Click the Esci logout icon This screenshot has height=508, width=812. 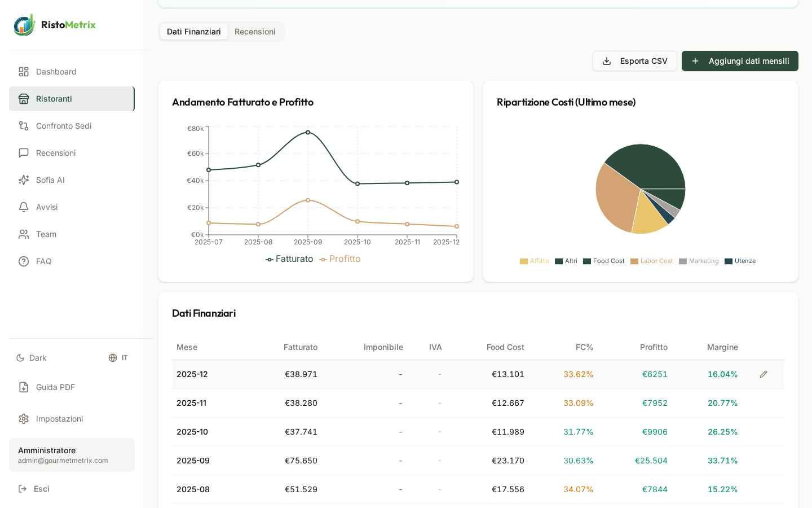coord(23,489)
